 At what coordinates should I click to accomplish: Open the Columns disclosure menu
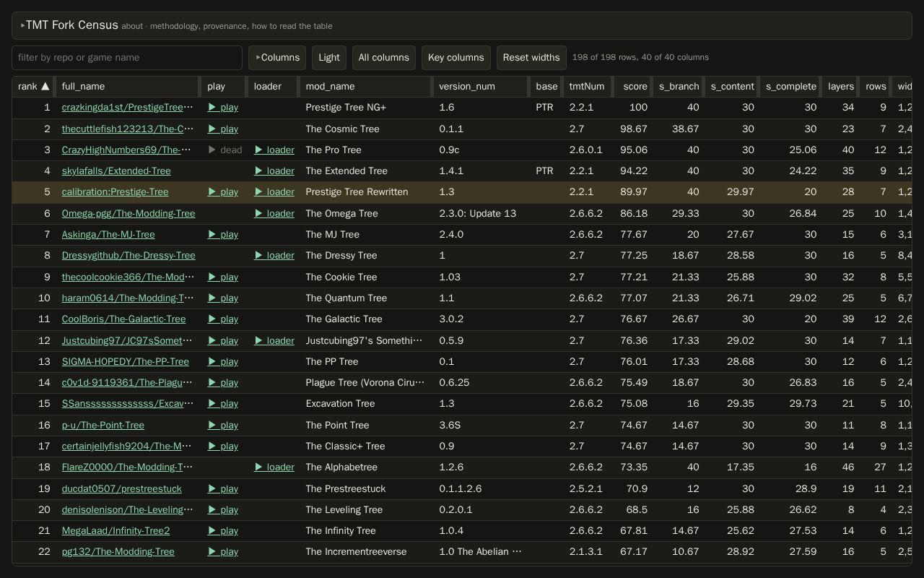pos(277,58)
